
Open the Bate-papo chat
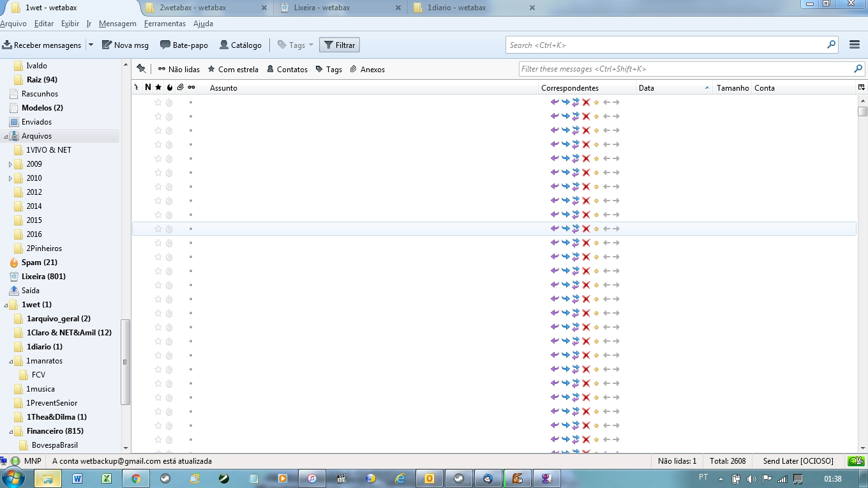[184, 45]
